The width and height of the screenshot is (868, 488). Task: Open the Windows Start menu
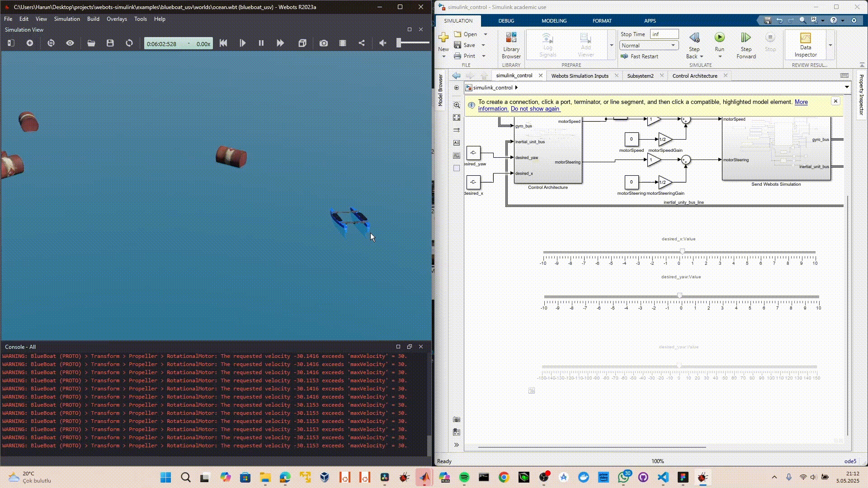click(166, 477)
